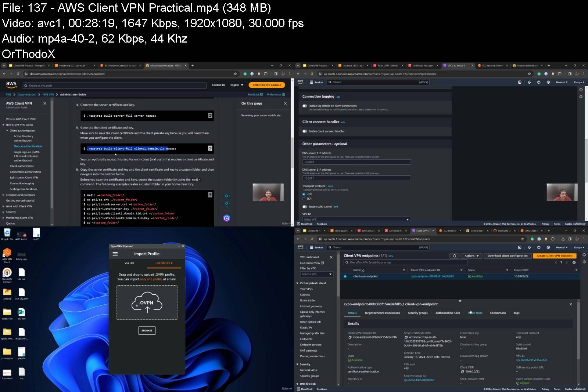Open the cvpn-endpoint-00b06bf154e9efdfb table link
The width and height of the screenshot is (588, 392).
(x=432, y=276)
